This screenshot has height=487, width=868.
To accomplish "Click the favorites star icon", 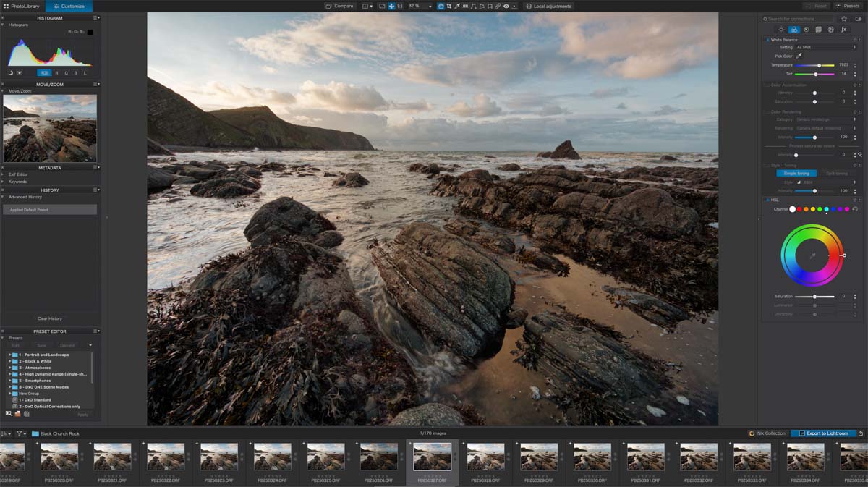I will (x=843, y=19).
